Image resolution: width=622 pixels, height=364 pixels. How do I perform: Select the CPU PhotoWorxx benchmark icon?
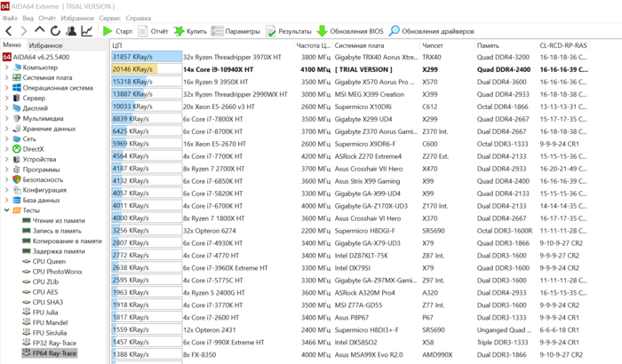tap(26, 272)
